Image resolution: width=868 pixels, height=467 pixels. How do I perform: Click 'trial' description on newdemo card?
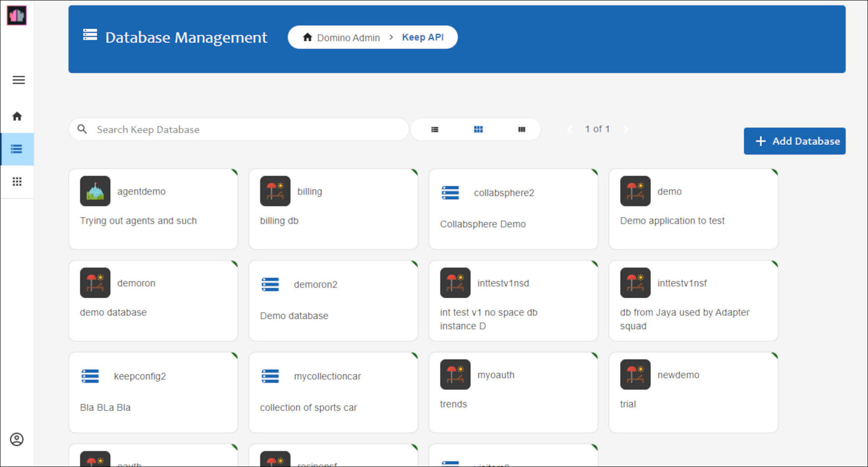[x=628, y=404]
